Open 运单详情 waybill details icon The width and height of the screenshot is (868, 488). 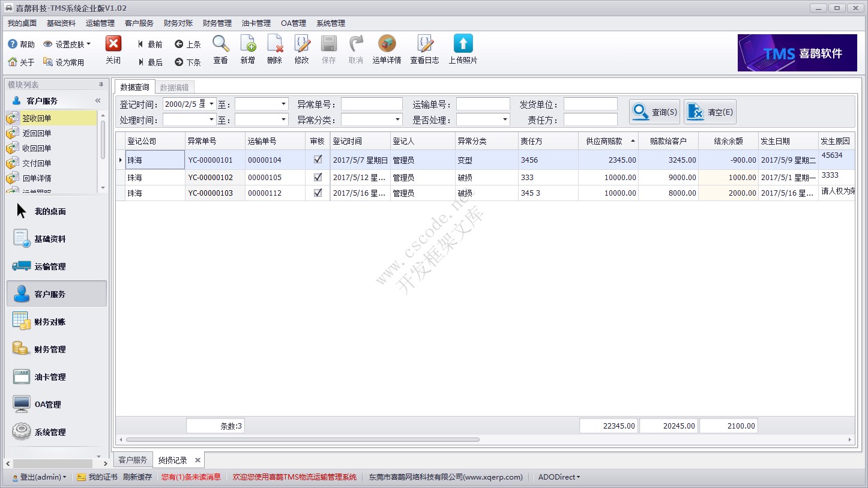pyautogui.click(x=387, y=44)
